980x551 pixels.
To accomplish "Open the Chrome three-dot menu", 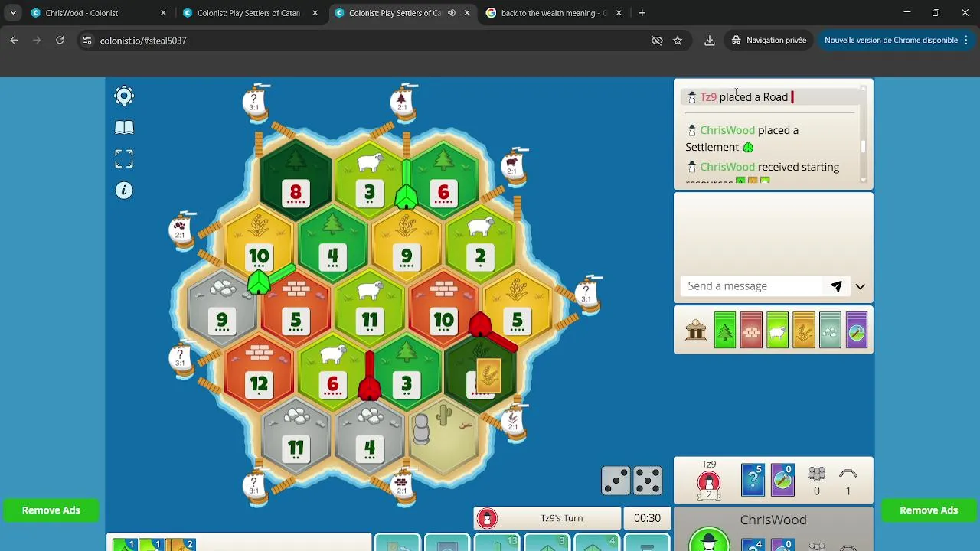I will point(967,40).
